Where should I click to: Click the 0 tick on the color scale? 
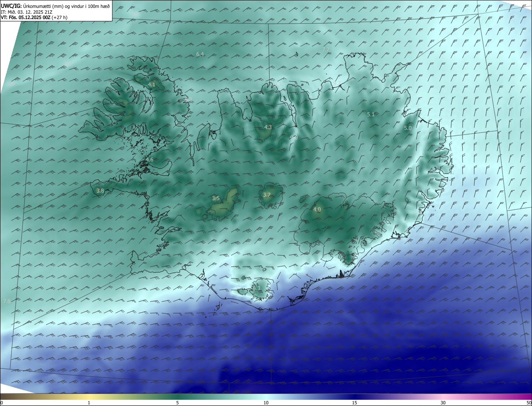click(2, 403)
